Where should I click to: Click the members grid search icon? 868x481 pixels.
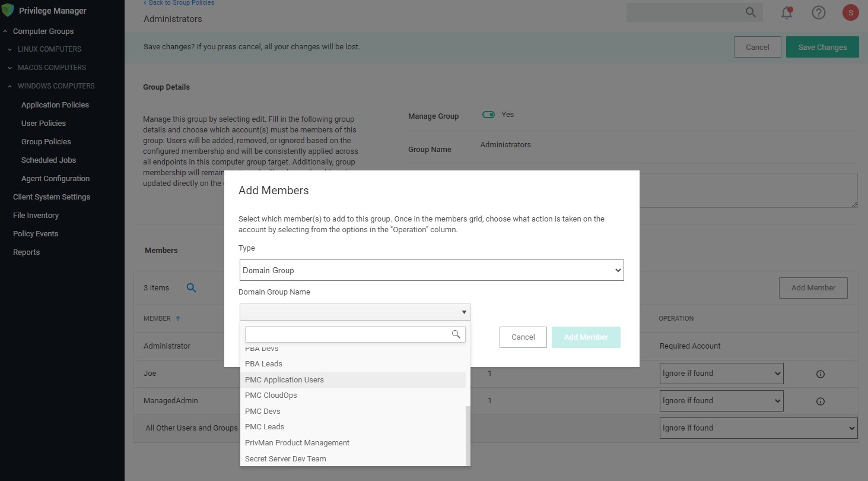coord(191,287)
